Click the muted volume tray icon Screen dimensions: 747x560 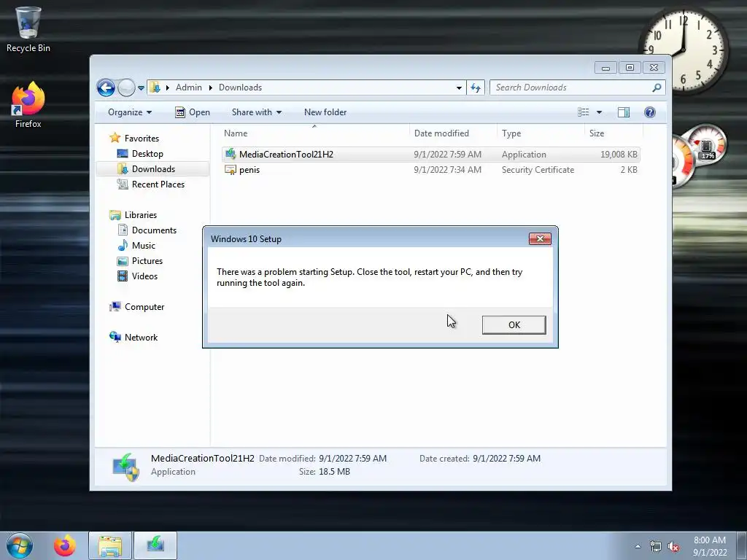[x=673, y=547]
